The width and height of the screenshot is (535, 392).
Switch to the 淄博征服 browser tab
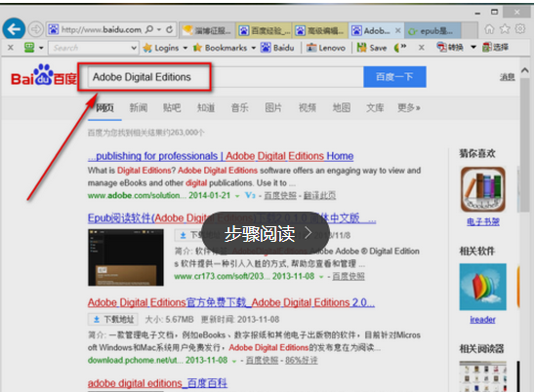click(207, 31)
